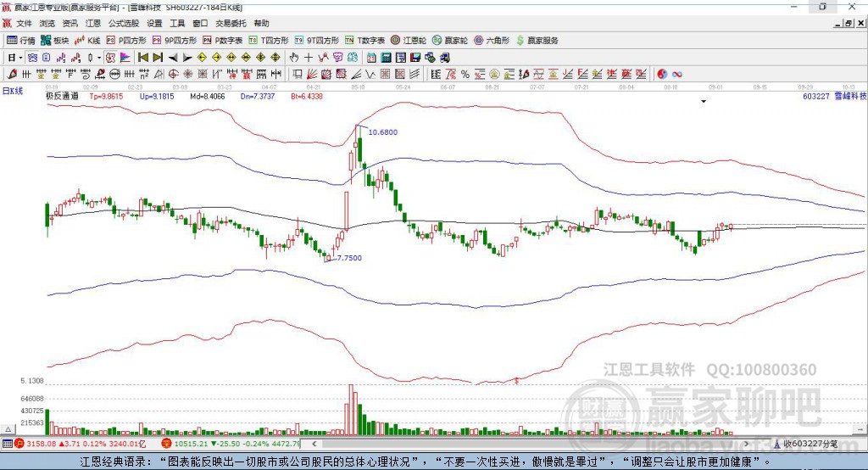Click the horizontal scrollbar right arrow
Screen dimensions: 868x470
[x=746, y=444]
